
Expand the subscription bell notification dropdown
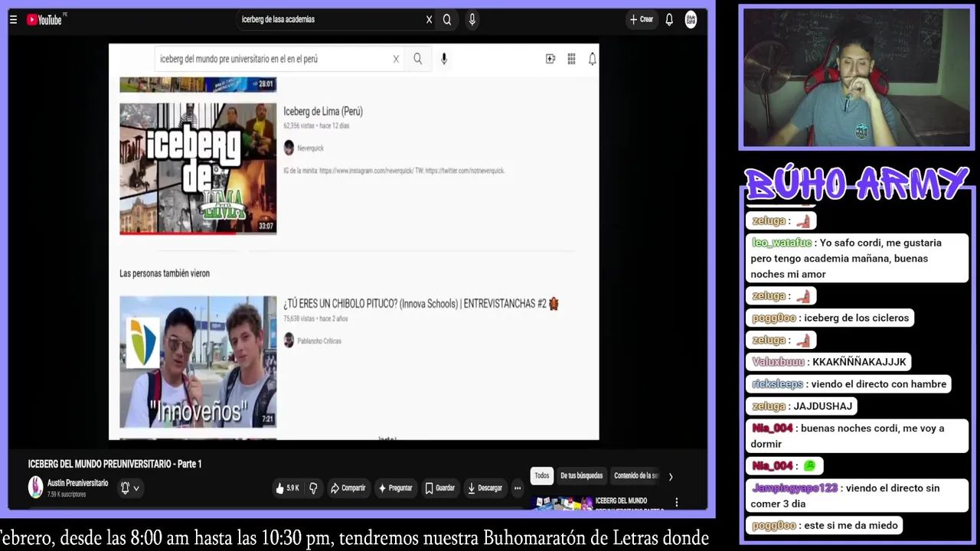tap(129, 487)
